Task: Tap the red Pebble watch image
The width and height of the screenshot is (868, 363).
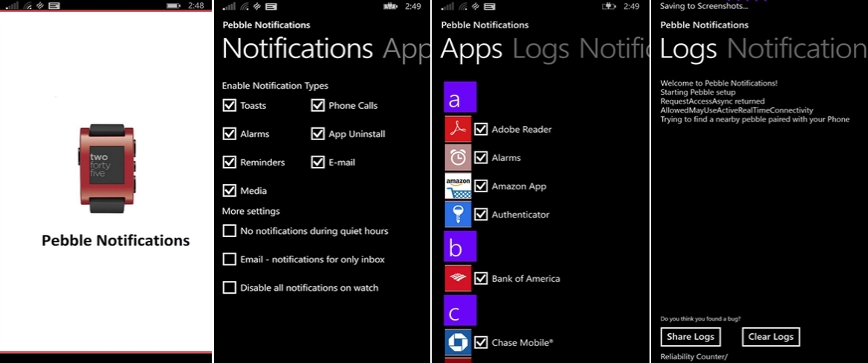Action: [x=106, y=168]
